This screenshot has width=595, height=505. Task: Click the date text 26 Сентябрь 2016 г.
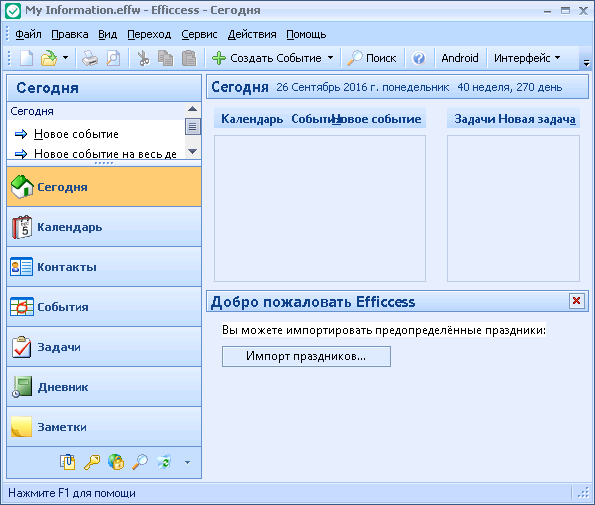click(327, 87)
